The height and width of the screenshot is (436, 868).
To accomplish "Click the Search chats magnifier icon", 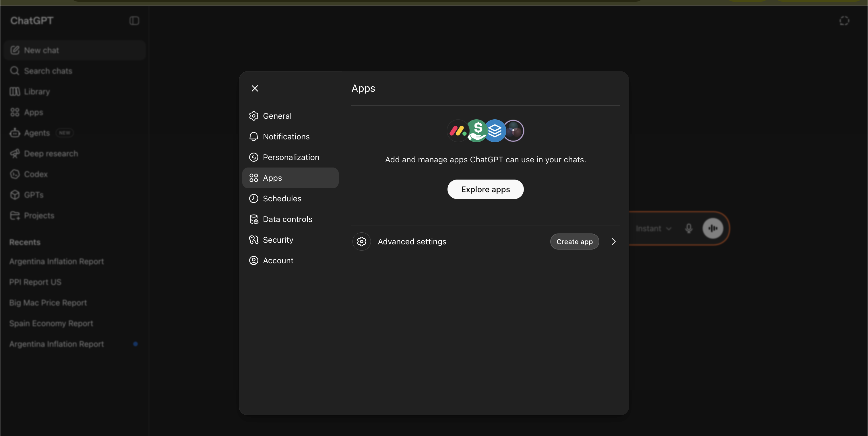I will pyautogui.click(x=15, y=71).
